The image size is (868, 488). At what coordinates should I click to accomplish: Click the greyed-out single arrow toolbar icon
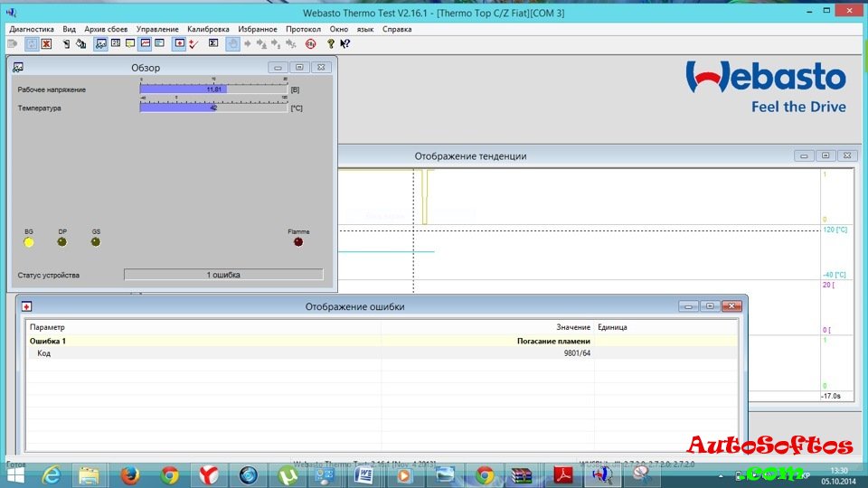click(x=248, y=43)
